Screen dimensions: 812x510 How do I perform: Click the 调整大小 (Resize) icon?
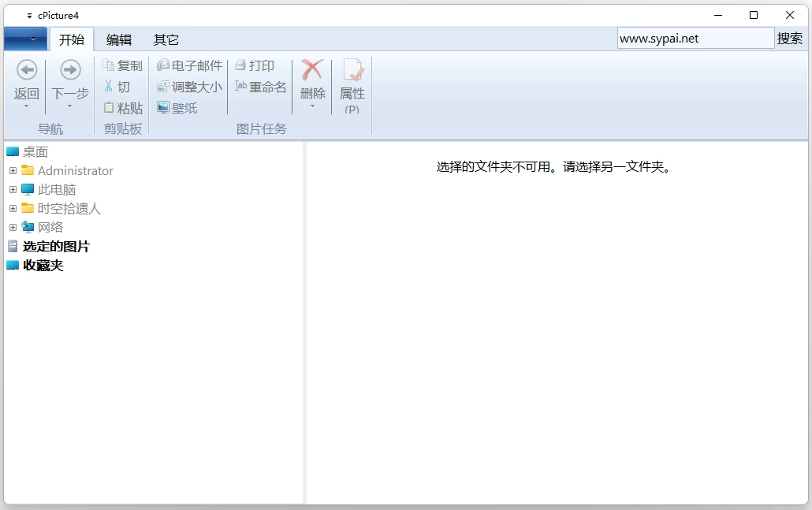[x=188, y=87]
